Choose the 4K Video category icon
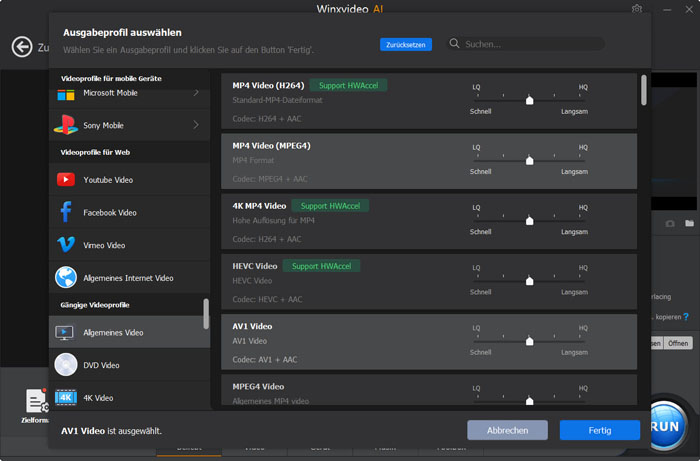Screen dimensions: 700x461 pyautogui.click(x=65, y=397)
